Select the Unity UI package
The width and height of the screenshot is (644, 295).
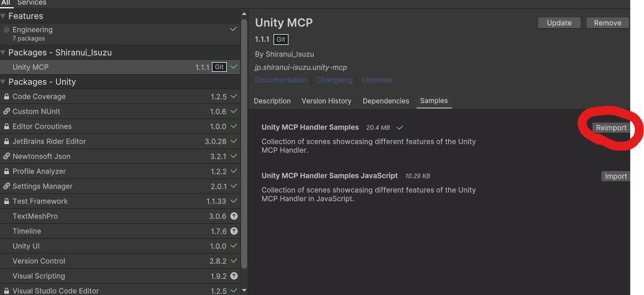[x=120, y=246]
